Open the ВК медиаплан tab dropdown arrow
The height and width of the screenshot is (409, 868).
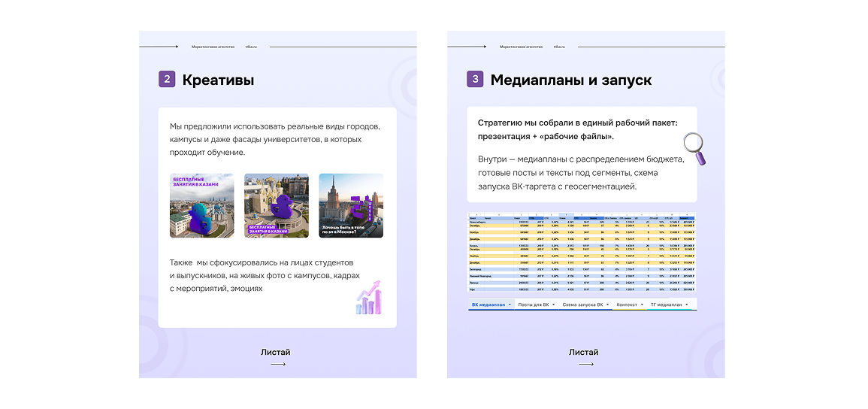click(x=510, y=304)
